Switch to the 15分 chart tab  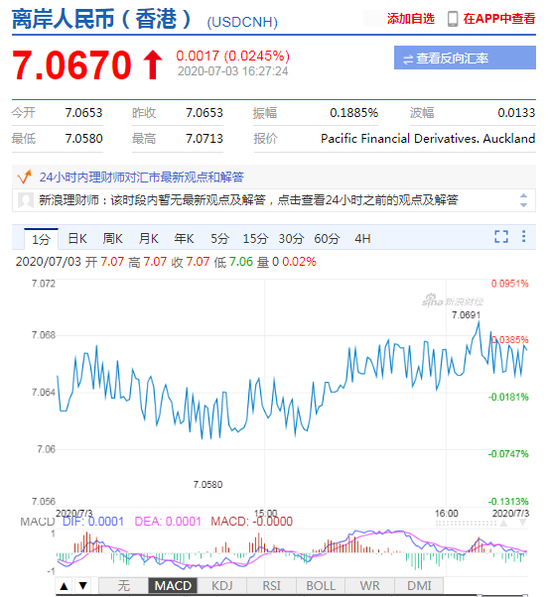(255, 239)
